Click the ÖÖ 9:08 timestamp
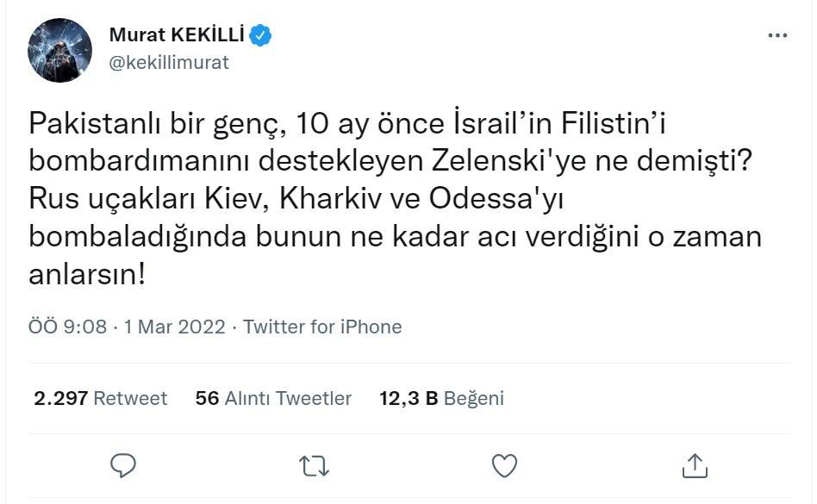 67,327
